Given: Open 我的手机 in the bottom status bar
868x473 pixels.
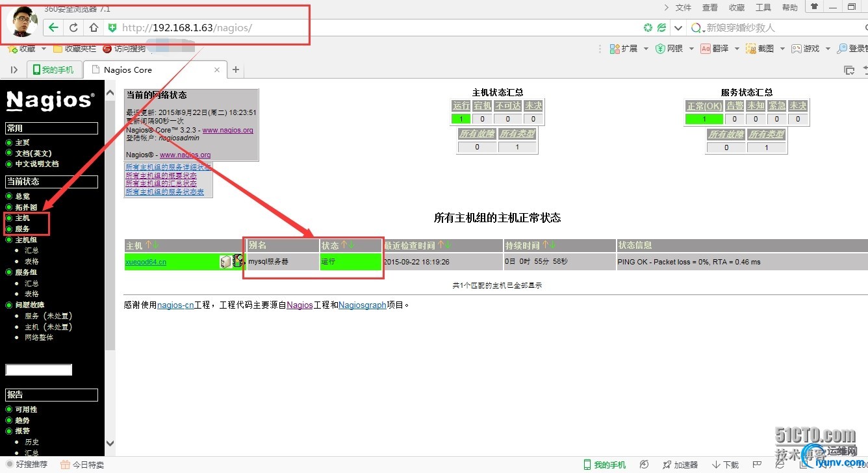Looking at the screenshot, I should [604, 465].
